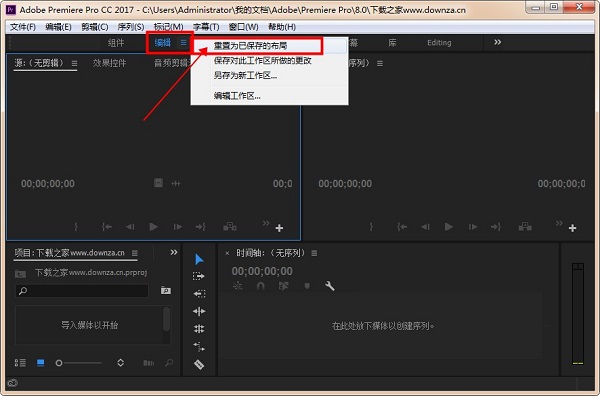Select the Ripple Edit tool
This screenshot has height=396, width=600.
(199, 311)
